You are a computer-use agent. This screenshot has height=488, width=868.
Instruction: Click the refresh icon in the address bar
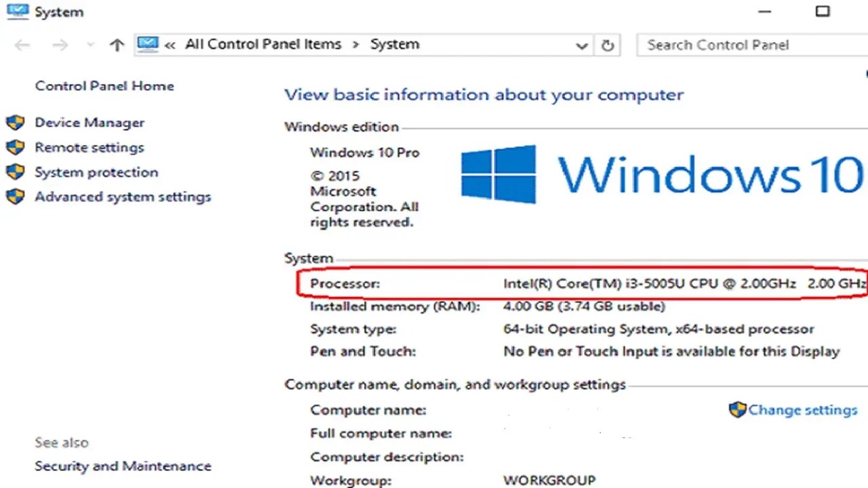click(608, 44)
